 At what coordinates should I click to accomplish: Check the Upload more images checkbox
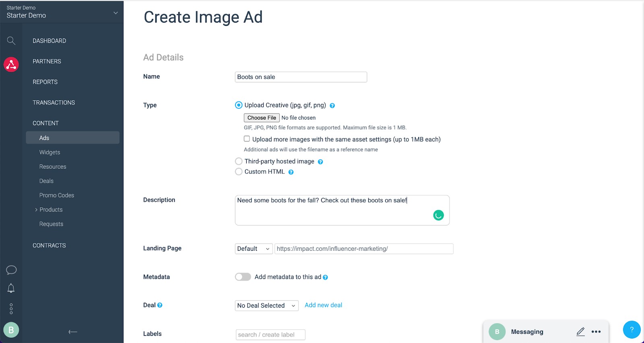click(247, 139)
